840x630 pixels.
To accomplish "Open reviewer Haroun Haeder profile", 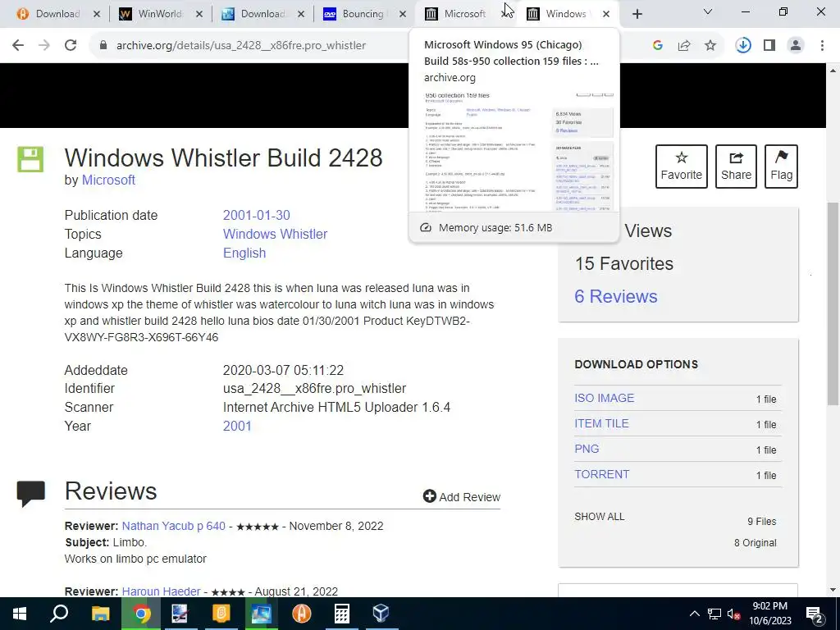I will click(x=162, y=591).
